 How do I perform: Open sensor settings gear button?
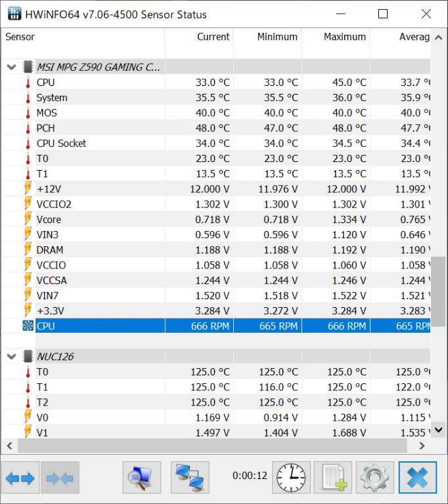pyautogui.click(x=375, y=478)
